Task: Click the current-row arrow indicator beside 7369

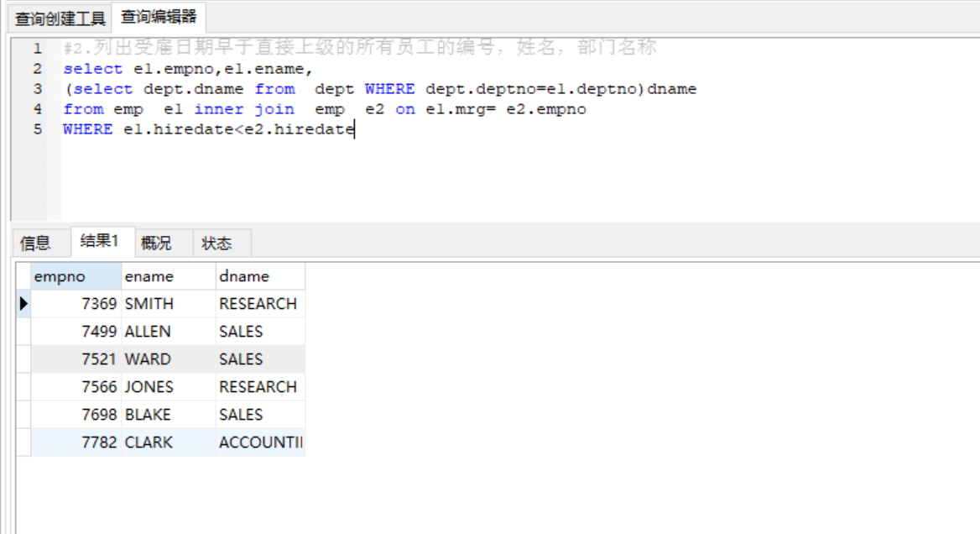Action: pos(23,304)
